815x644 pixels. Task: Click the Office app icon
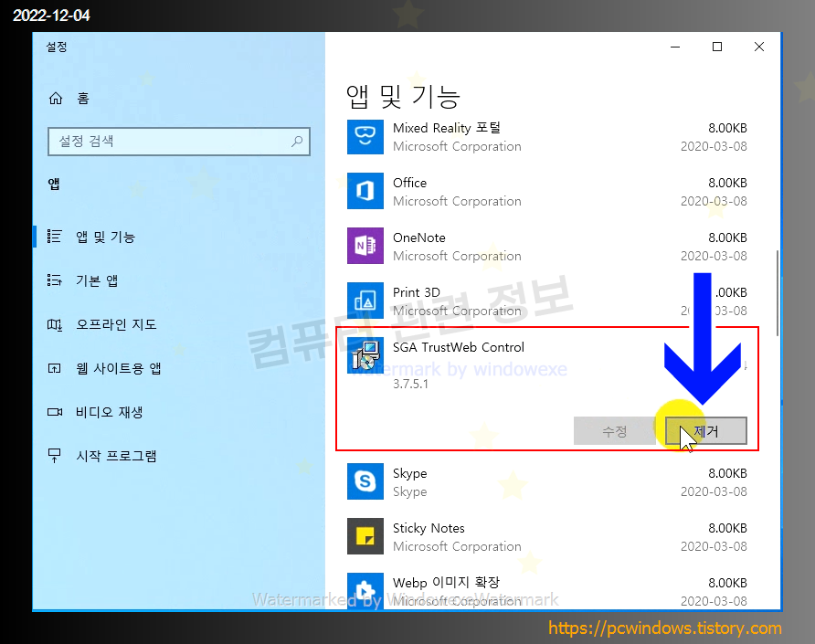[x=365, y=191]
